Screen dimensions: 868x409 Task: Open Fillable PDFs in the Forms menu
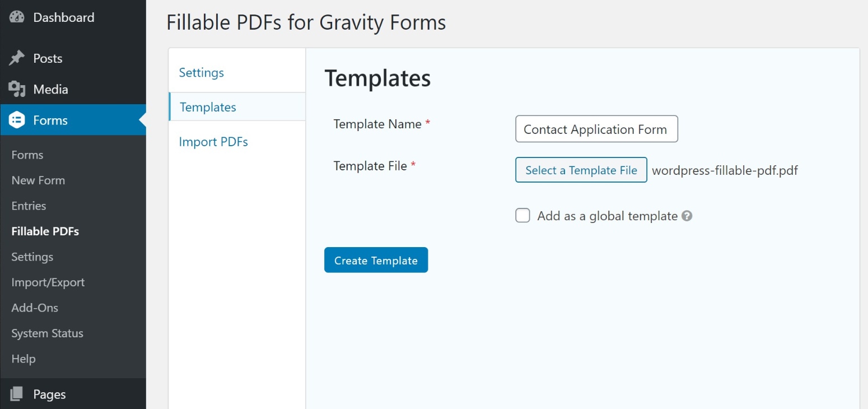[x=45, y=231]
